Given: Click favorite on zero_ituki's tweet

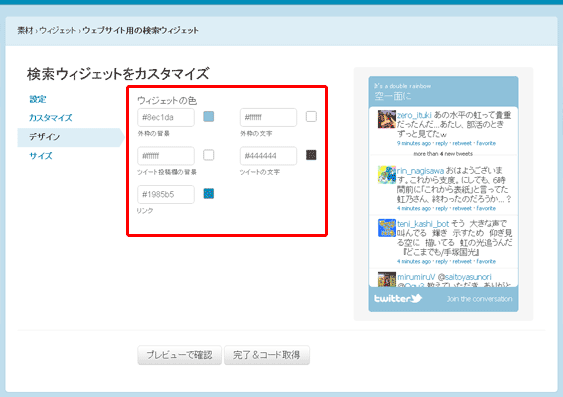Looking at the screenshot, I should coord(486,143).
